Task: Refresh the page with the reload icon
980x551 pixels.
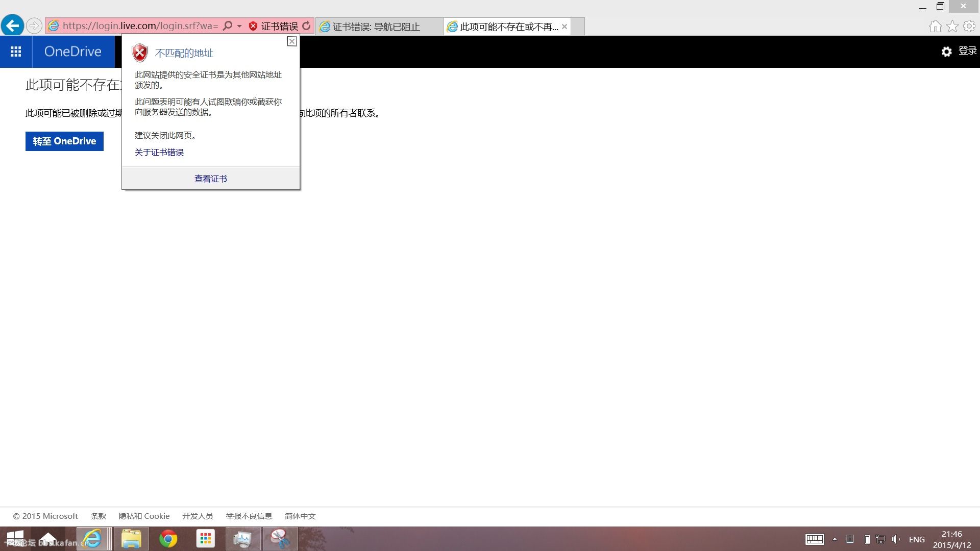Action: [306, 26]
